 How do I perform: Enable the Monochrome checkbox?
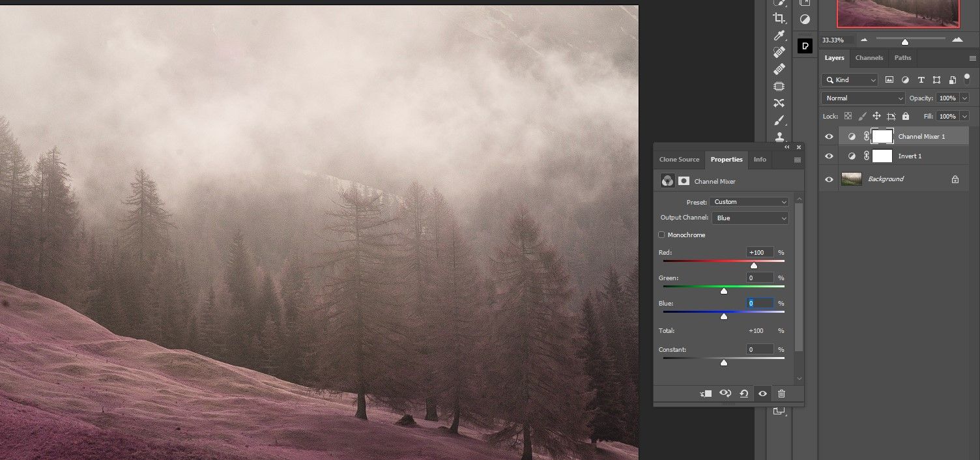(662, 235)
